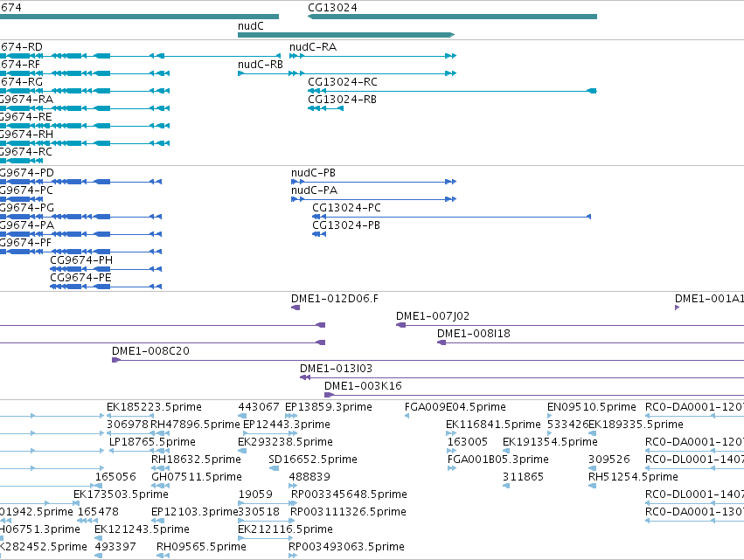744x560 pixels.
Task: Click the RH51254.5prime EST label
Action: click(633, 477)
